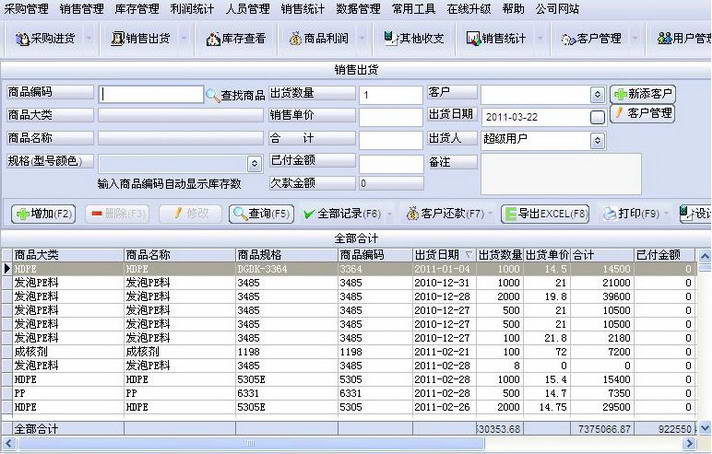This screenshot has height=454, width=712.
Task: Click the 成核剂 category cell
Action: point(68,352)
